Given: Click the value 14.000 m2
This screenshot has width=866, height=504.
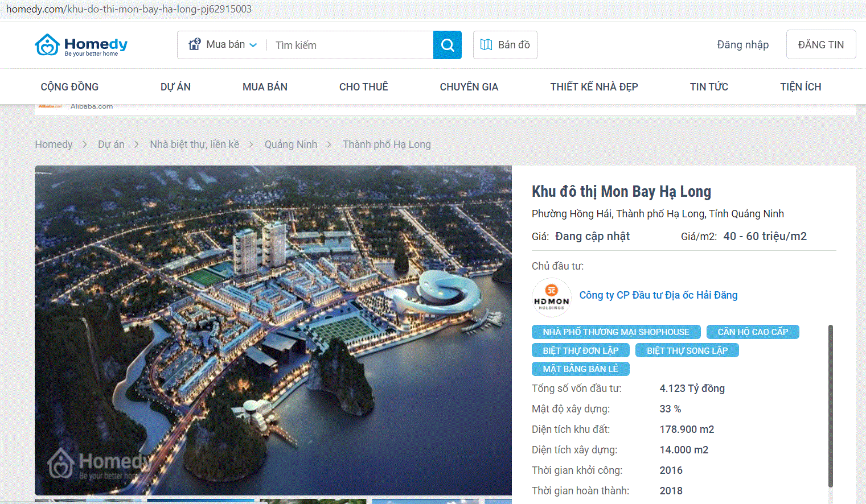Looking at the screenshot, I should (684, 450).
